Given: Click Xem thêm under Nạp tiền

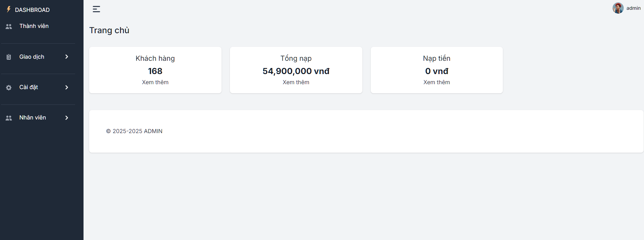Looking at the screenshot, I should coord(436,82).
